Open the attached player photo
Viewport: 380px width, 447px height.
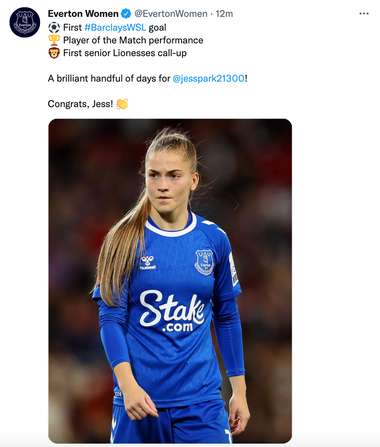click(170, 281)
